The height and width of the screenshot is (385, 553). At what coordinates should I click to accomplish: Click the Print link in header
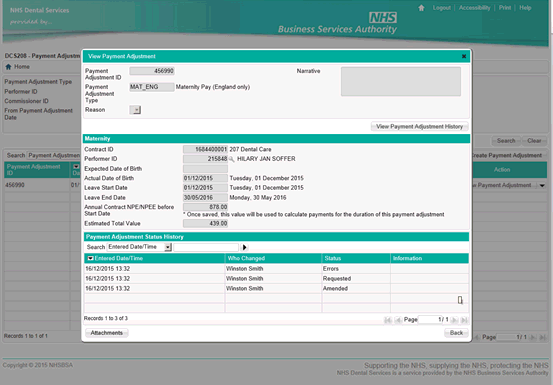point(505,8)
